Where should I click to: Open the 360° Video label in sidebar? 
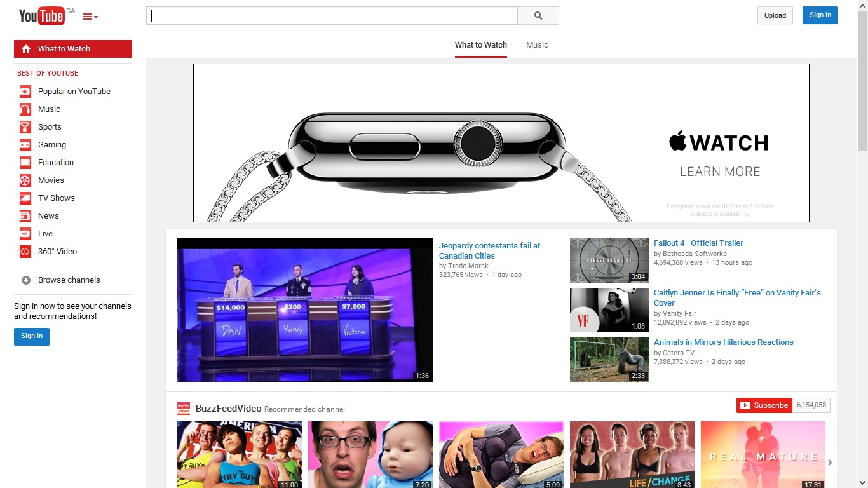click(57, 252)
